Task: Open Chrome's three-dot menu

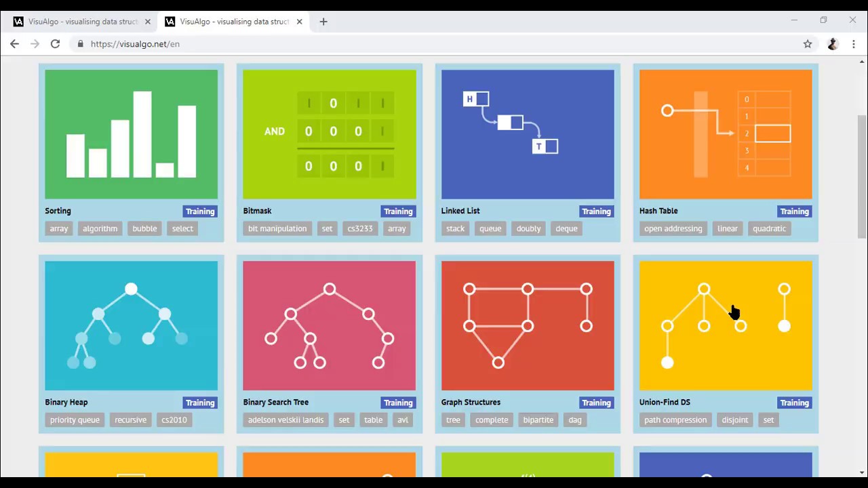Action: (x=854, y=44)
